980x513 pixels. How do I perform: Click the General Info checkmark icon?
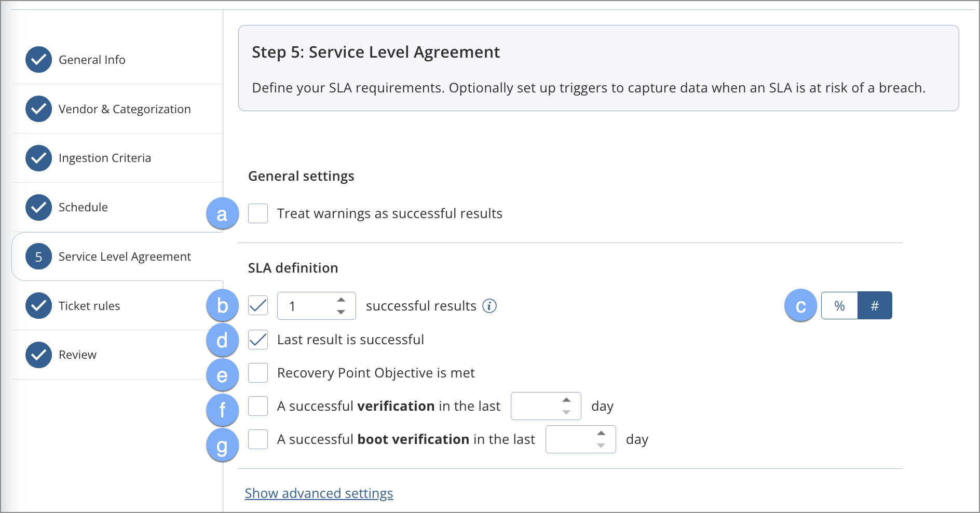[38, 60]
